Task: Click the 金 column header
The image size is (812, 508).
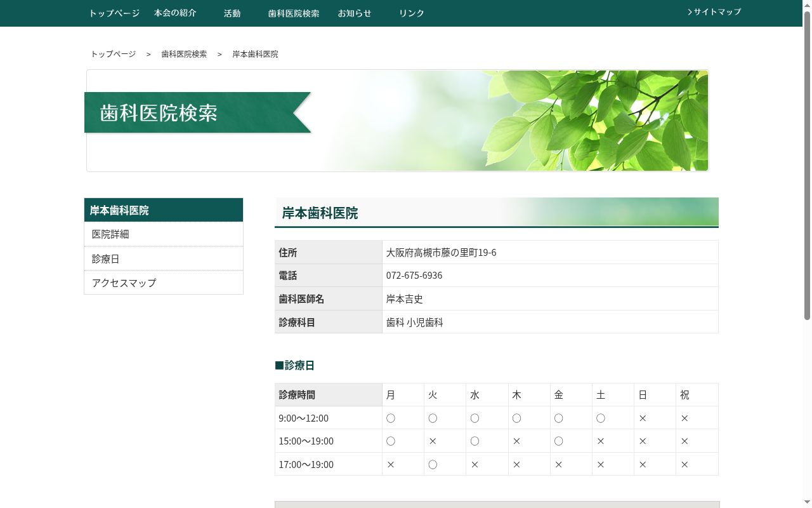Action: point(571,395)
